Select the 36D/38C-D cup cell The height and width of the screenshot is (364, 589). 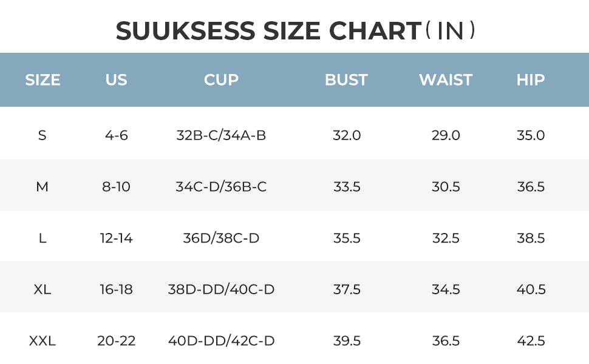coord(221,238)
